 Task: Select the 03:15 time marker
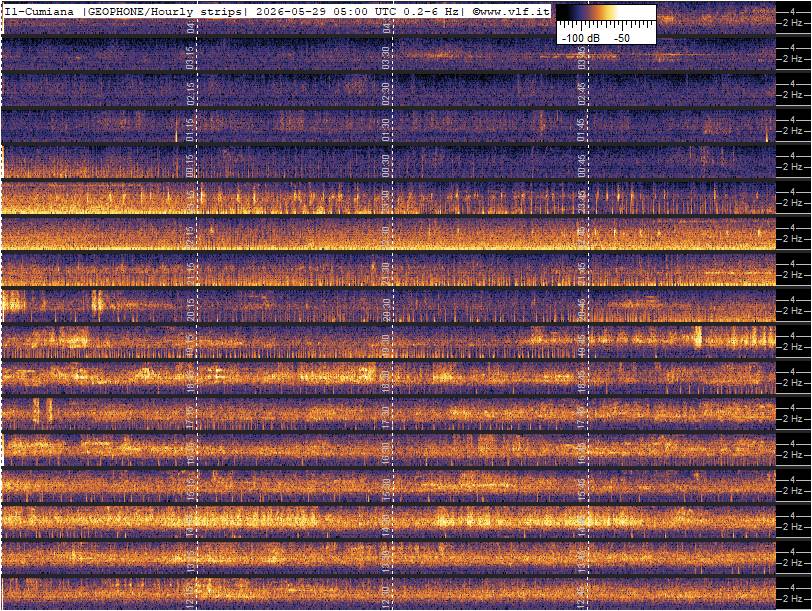(x=190, y=57)
